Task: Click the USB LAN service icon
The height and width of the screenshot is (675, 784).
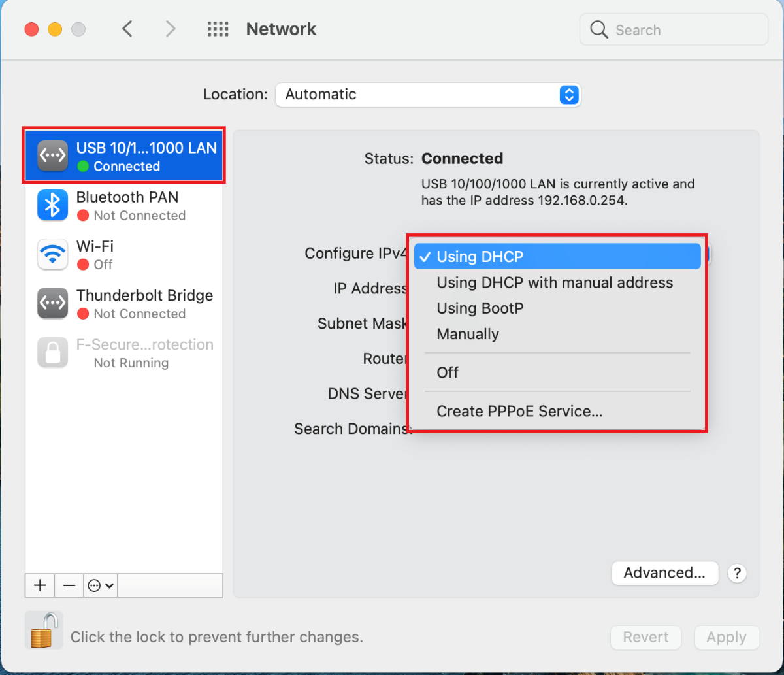Action: (52, 156)
